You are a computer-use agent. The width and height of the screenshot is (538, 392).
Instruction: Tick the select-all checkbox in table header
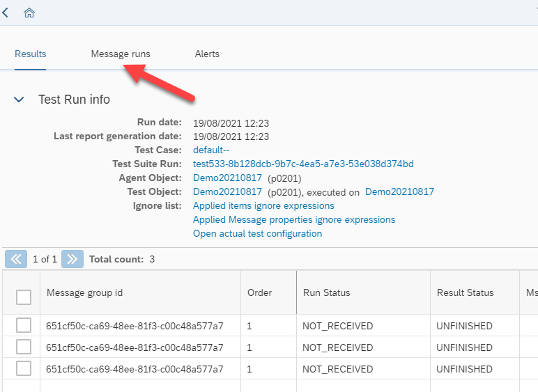24,297
